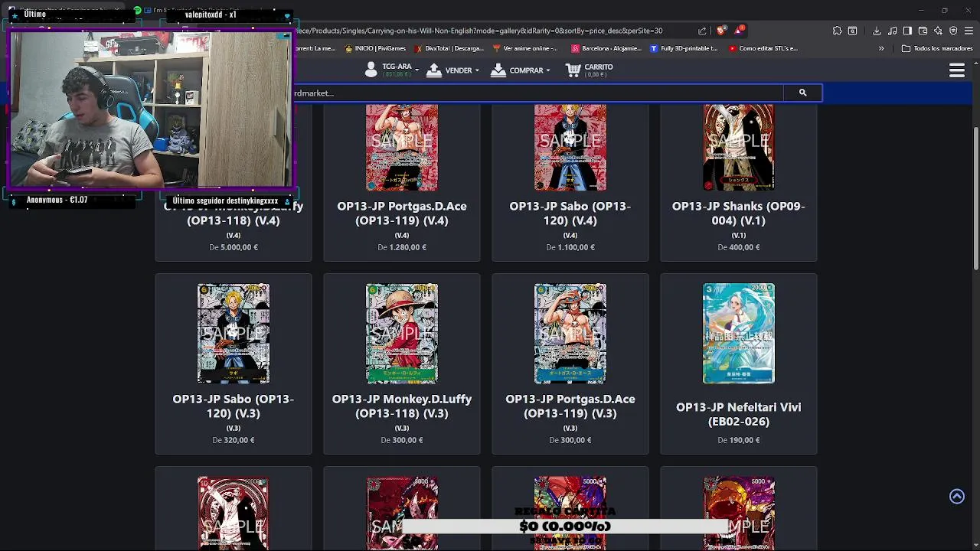Open Monkey.D.Luffy (OP13-118) (V.3) card thumbnail

click(x=402, y=334)
